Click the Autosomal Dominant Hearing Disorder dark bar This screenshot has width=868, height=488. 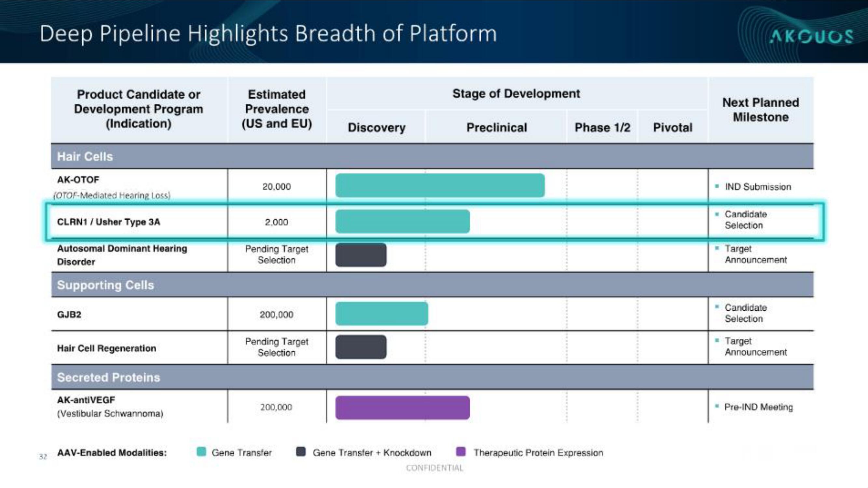tap(361, 255)
